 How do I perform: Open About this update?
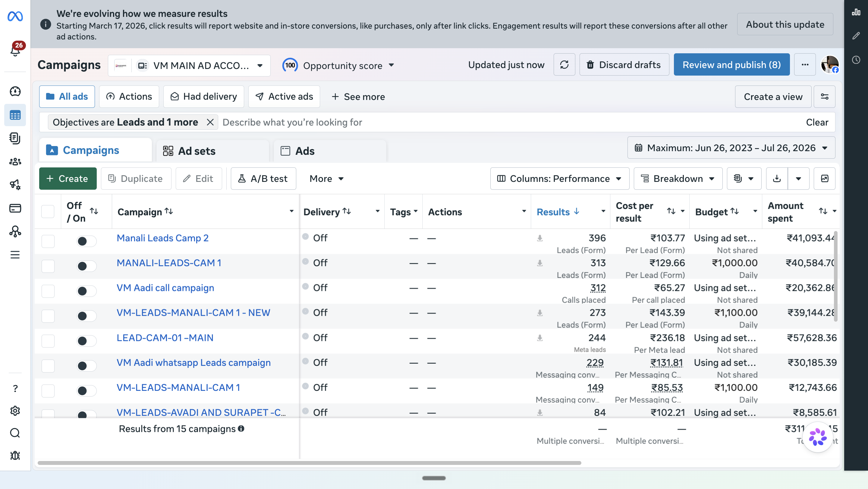coord(785,24)
